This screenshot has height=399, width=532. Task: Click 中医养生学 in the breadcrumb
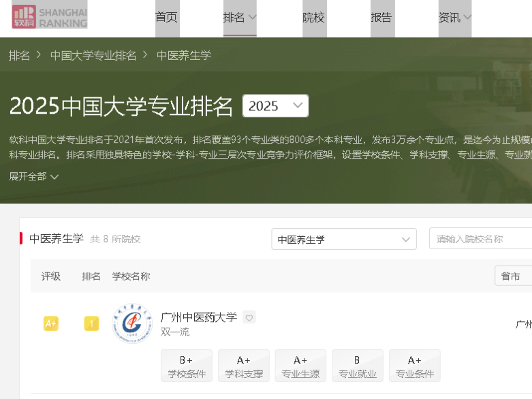pyautogui.click(x=183, y=56)
